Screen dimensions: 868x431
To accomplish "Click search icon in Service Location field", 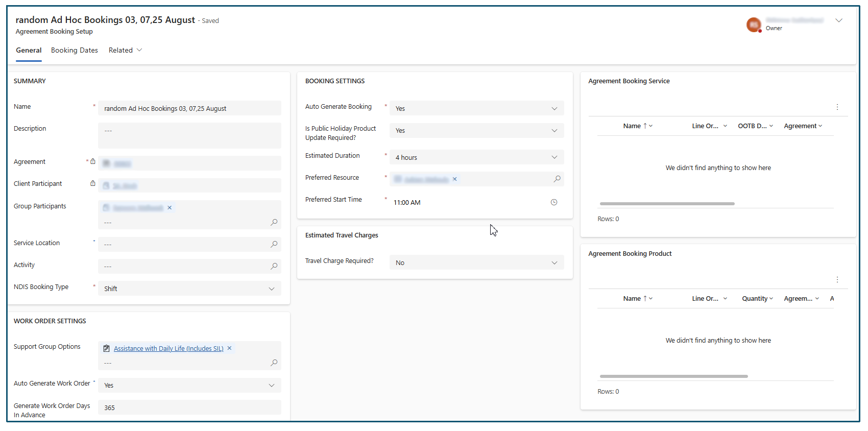I will coord(274,245).
